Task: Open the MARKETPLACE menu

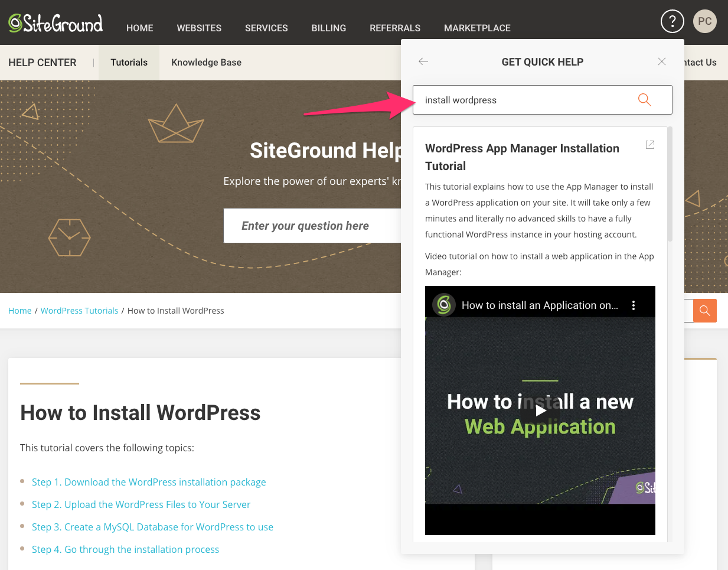Action: 477,28
